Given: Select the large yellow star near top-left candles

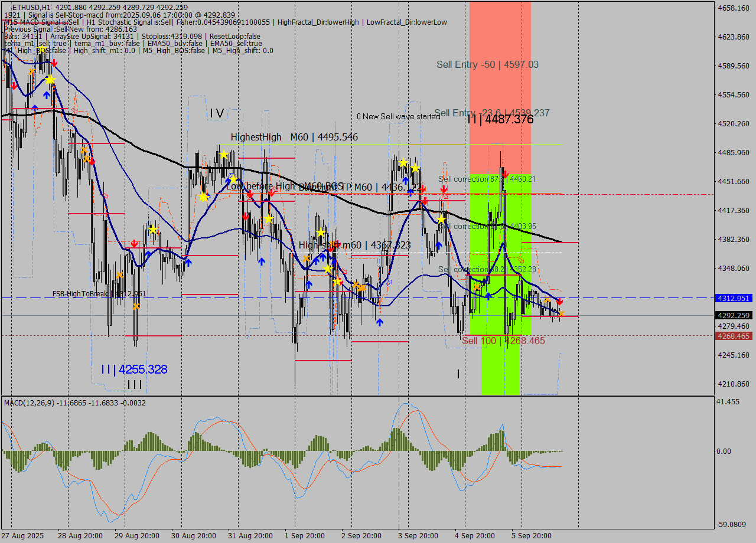Looking at the screenshot, I should (x=51, y=79).
